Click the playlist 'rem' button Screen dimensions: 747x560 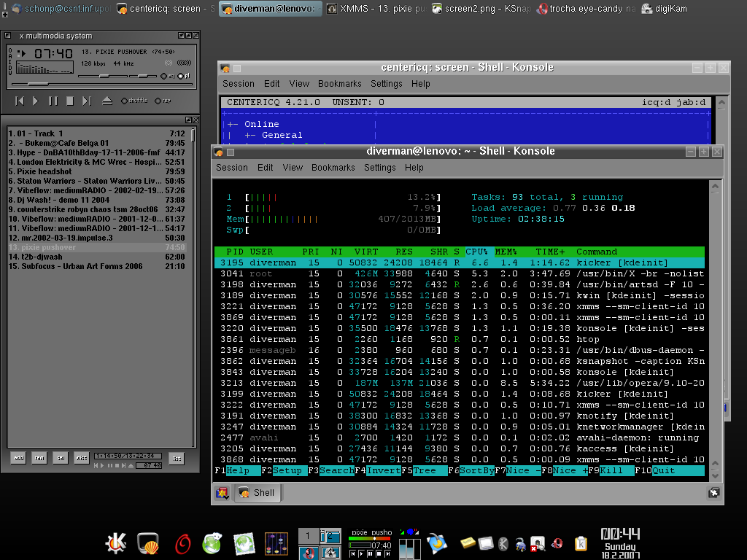39,458
